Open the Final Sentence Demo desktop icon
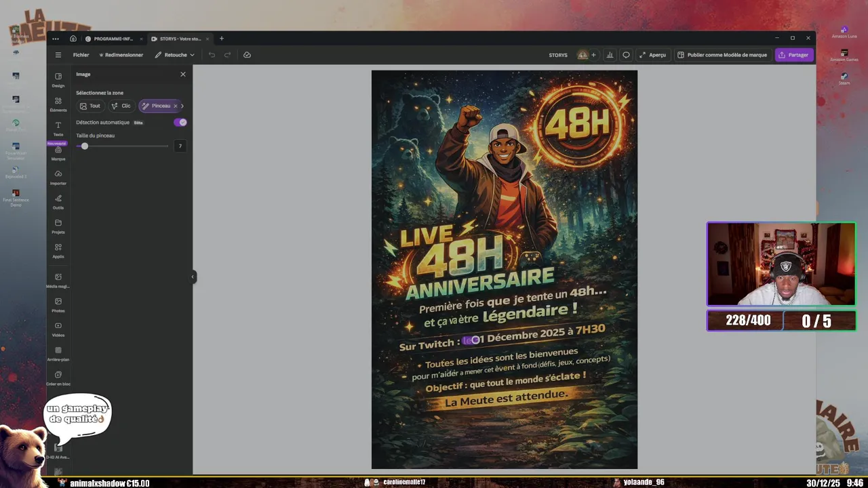This screenshot has height=488, width=868. pos(16,197)
